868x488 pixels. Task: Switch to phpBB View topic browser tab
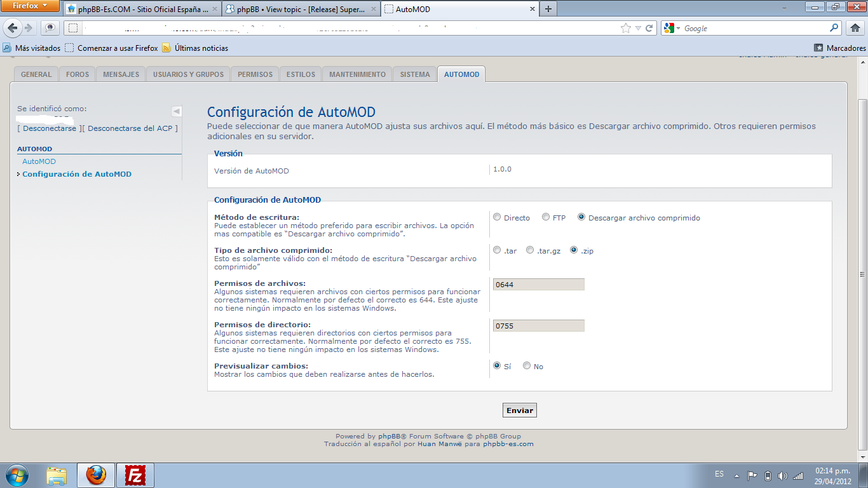click(301, 9)
